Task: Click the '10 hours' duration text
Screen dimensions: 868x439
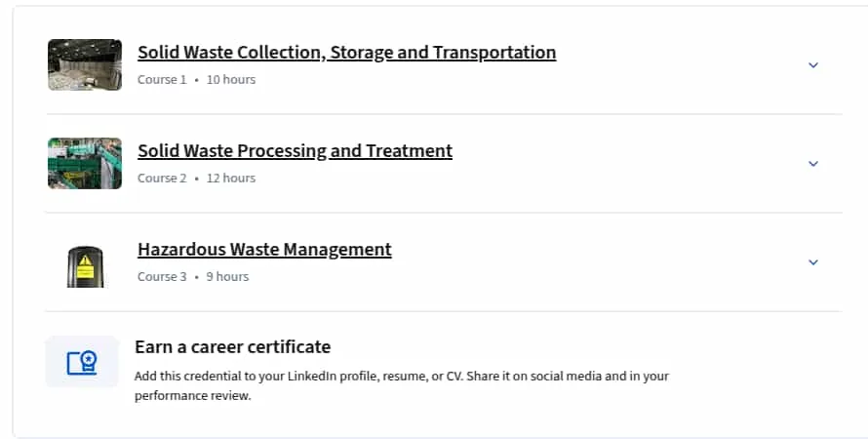Action: (231, 80)
